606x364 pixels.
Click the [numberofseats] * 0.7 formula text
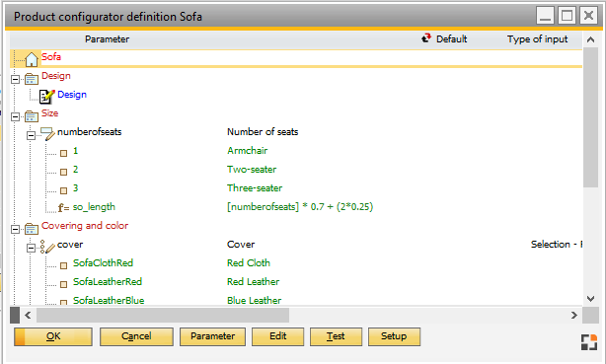(x=300, y=207)
